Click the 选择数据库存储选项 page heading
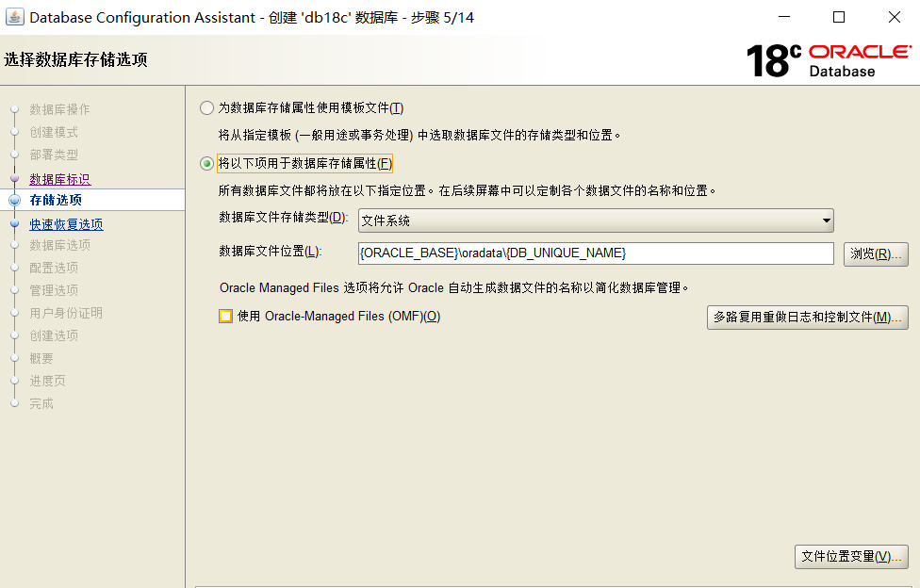 point(75,60)
